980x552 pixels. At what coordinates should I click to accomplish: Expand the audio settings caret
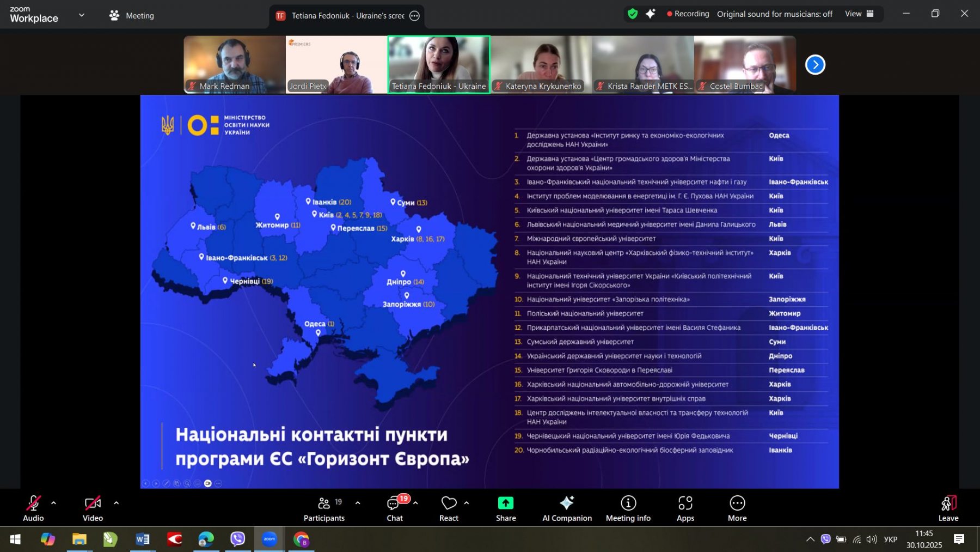tap(53, 503)
